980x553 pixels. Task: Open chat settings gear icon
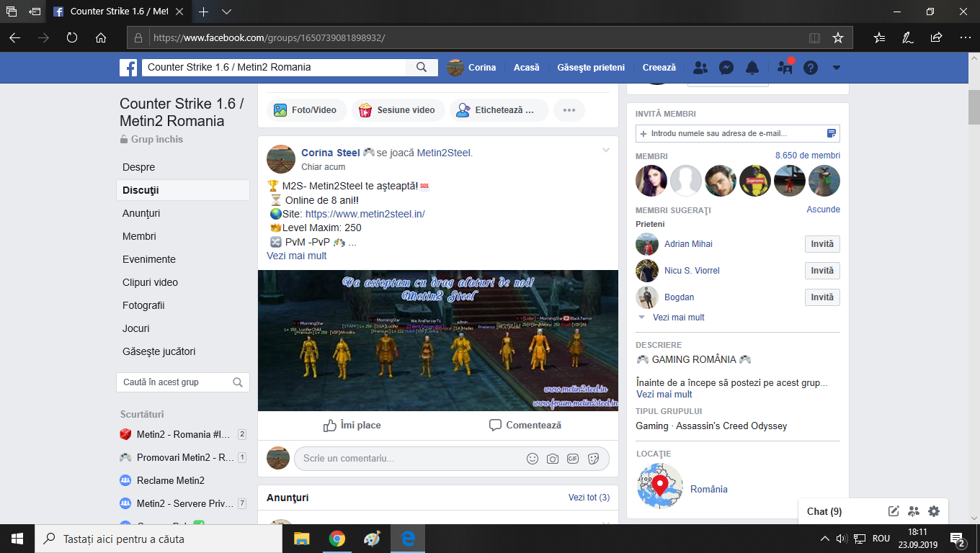click(x=934, y=511)
